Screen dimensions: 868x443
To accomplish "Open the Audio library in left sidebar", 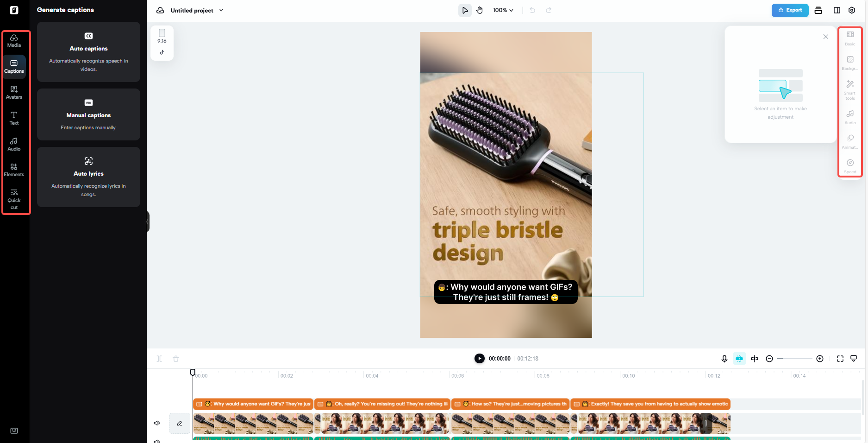I will tap(14, 145).
